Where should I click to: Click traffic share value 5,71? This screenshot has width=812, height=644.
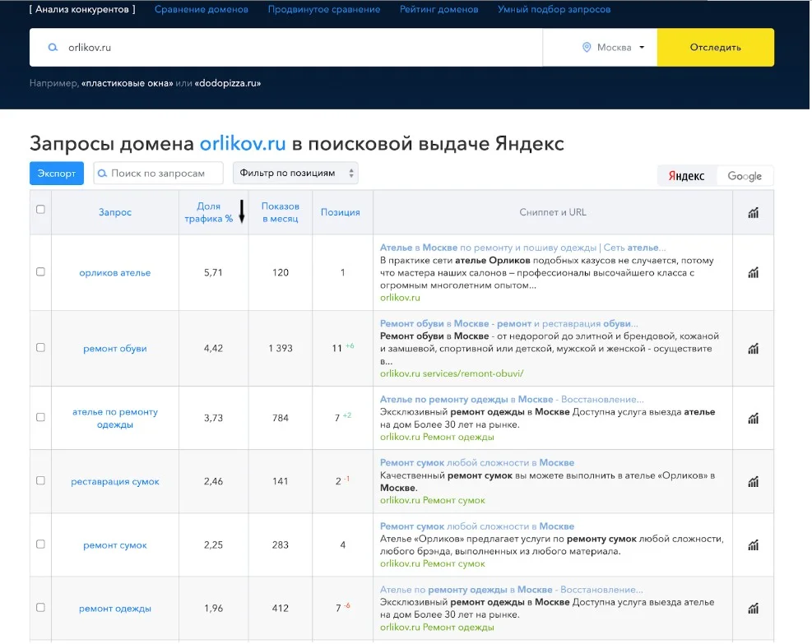pyautogui.click(x=213, y=273)
